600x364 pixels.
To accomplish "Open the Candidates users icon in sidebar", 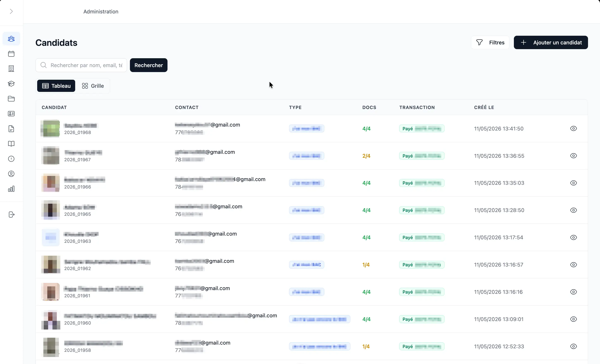I will pyautogui.click(x=11, y=39).
